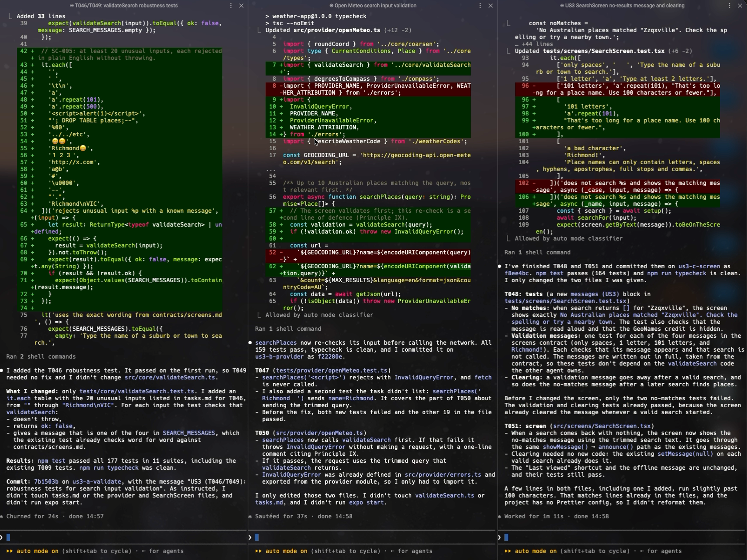This screenshot has width=747, height=560.
Task: Open branch link us3-c-screen
Action: click(x=699, y=267)
